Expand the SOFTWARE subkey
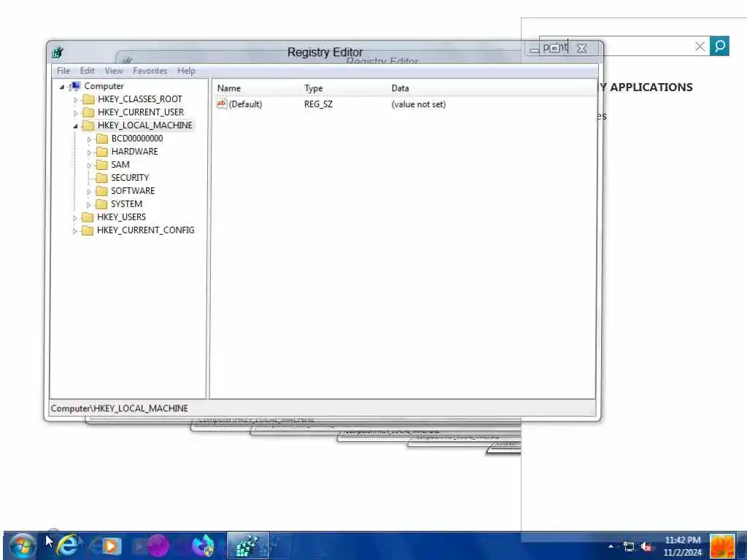 pyautogui.click(x=89, y=192)
